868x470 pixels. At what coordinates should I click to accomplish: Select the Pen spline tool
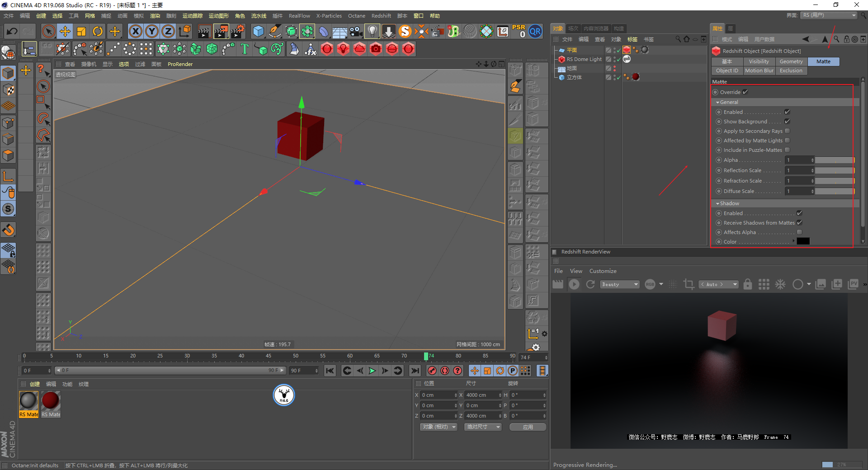click(x=275, y=31)
